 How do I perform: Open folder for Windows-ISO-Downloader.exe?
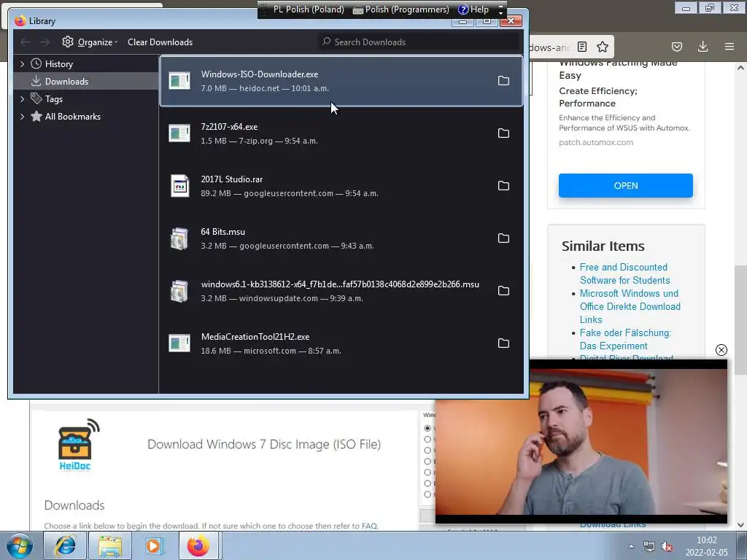point(503,81)
